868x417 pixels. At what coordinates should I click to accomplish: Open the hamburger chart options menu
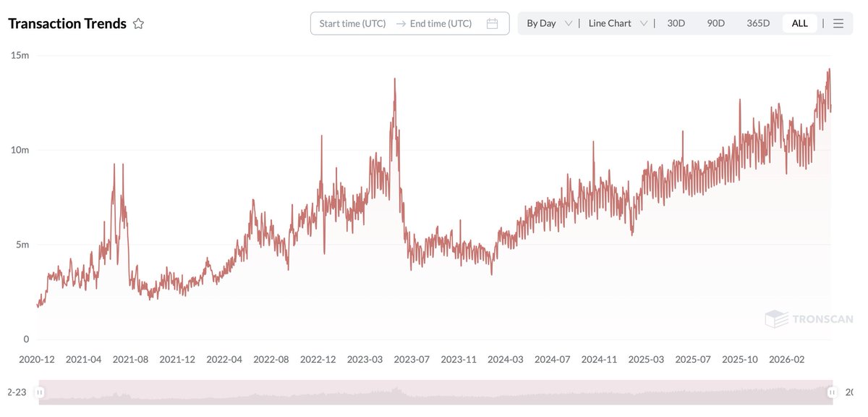[838, 23]
